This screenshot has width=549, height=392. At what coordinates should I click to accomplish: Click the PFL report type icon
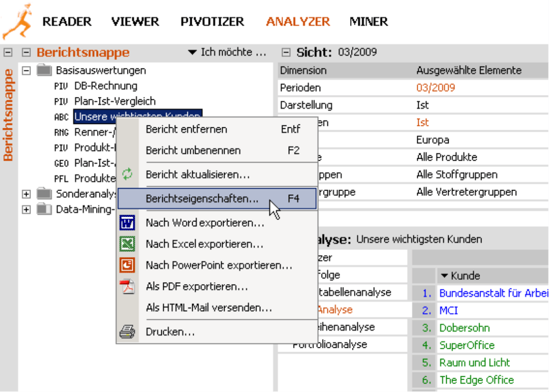[61, 179]
